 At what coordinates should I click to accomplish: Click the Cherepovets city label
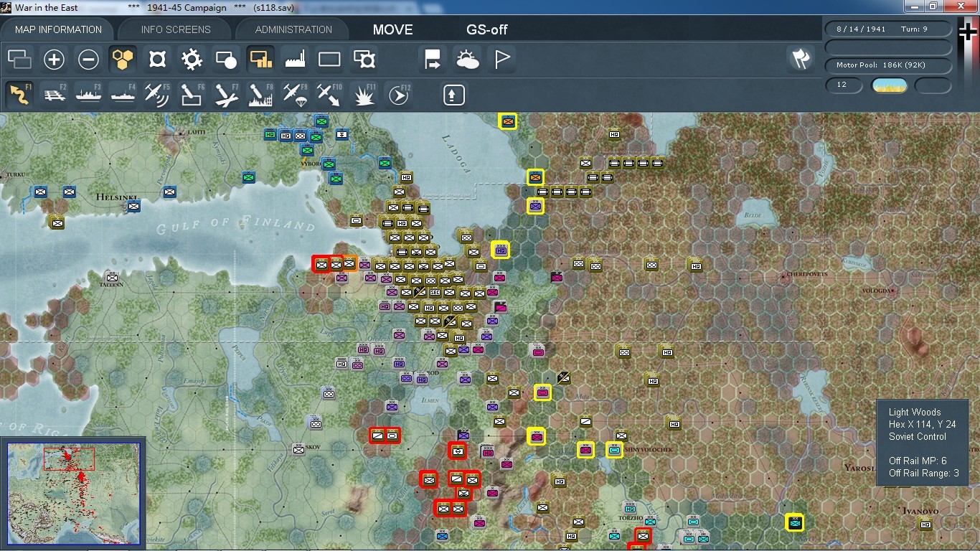(808, 274)
